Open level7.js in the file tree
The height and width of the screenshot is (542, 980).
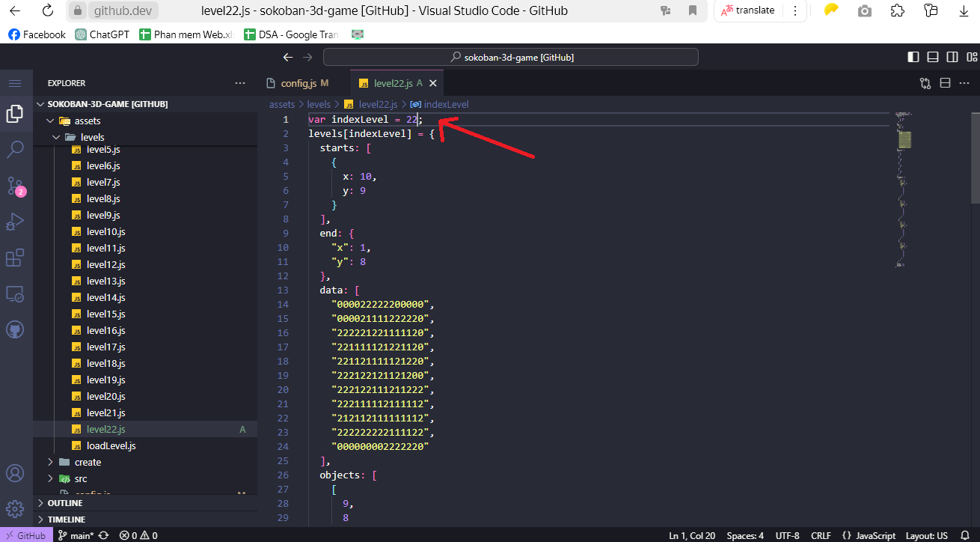pyautogui.click(x=103, y=182)
